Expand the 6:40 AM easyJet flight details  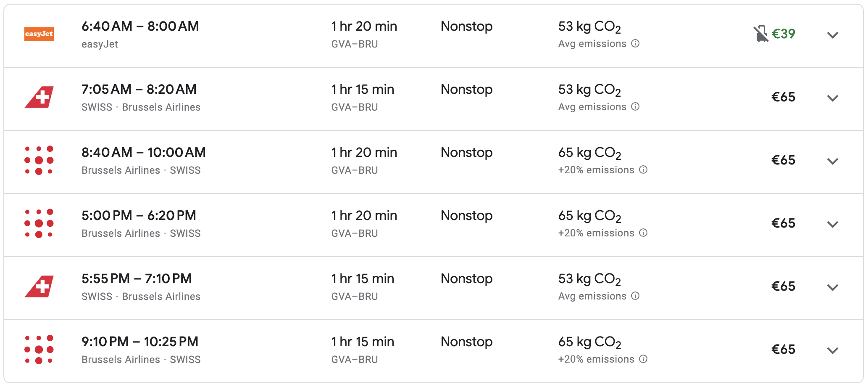coord(832,35)
